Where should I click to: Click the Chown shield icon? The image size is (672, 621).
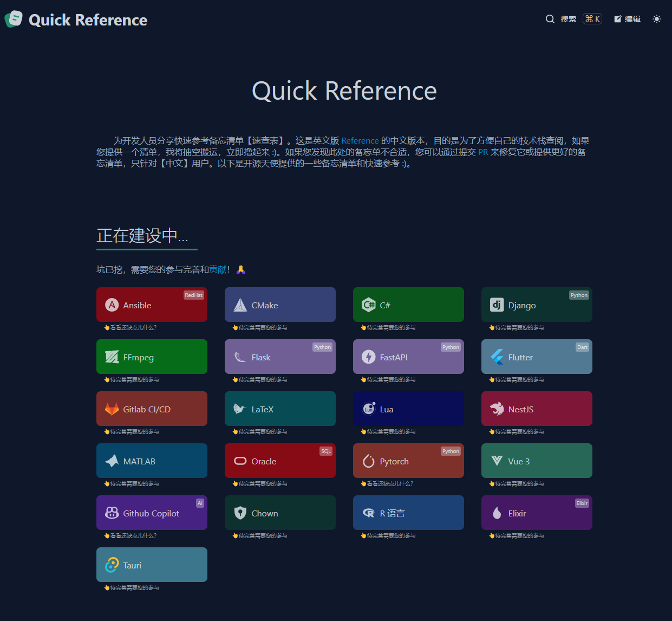240,513
